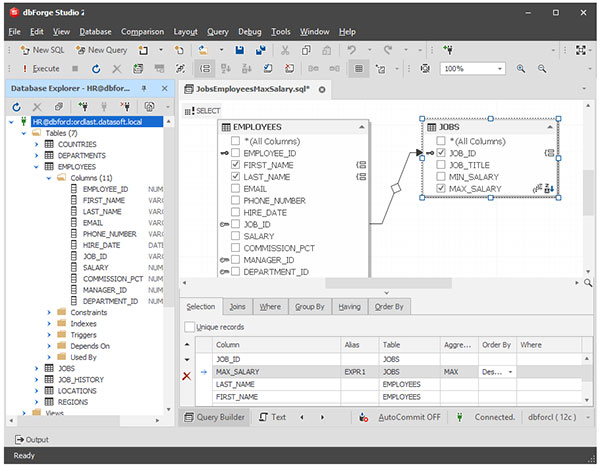Click the Save file icon
This screenshot has width=600, height=468.
(x=240, y=50)
